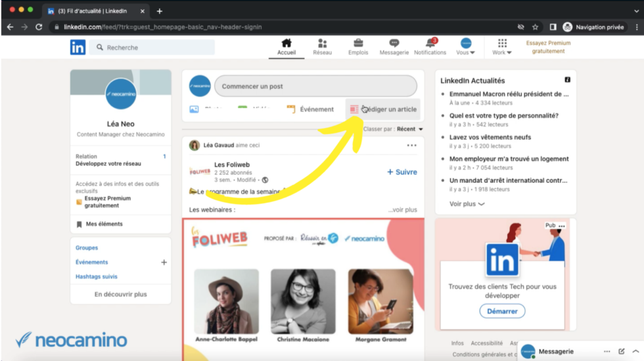Click En découvrir plus button
This screenshot has height=361, width=644.
tap(120, 295)
